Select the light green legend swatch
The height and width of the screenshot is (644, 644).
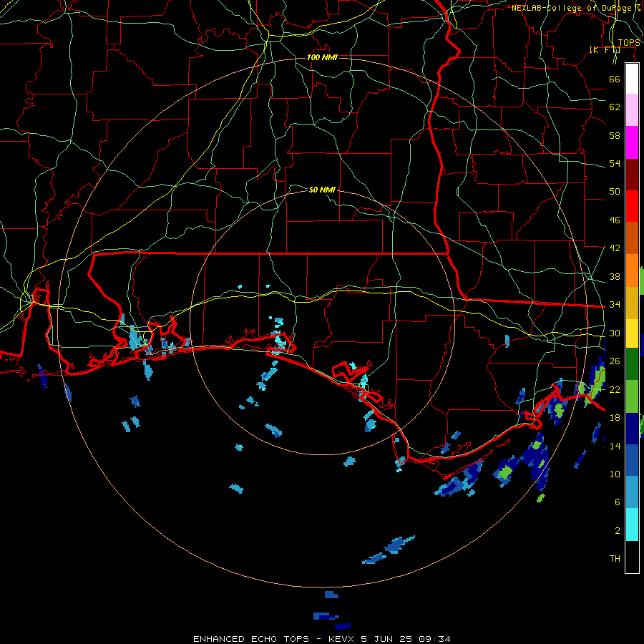point(632,396)
